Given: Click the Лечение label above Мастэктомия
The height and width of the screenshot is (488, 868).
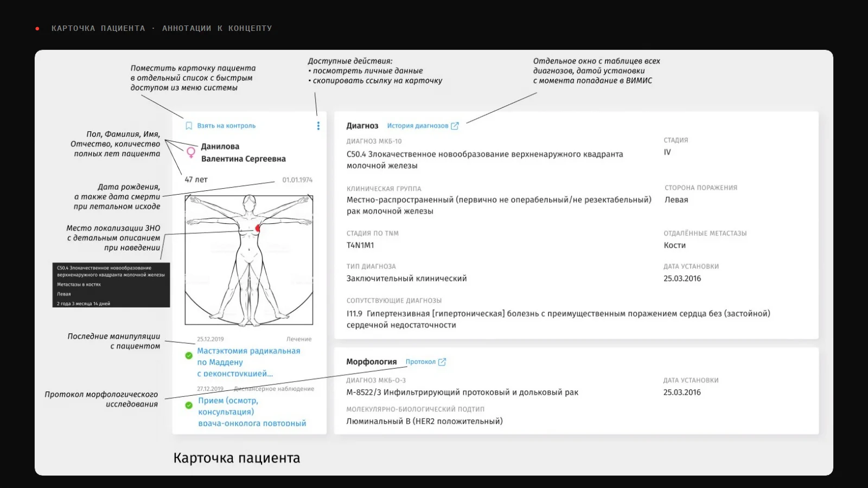Looking at the screenshot, I should pos(299,339).
